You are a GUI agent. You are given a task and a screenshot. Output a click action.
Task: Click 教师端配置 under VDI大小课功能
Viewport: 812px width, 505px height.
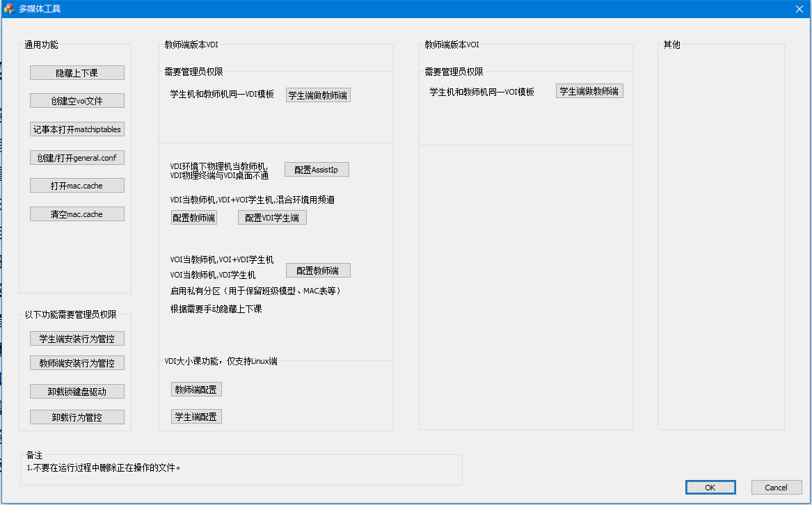click(x=196, y=390)
